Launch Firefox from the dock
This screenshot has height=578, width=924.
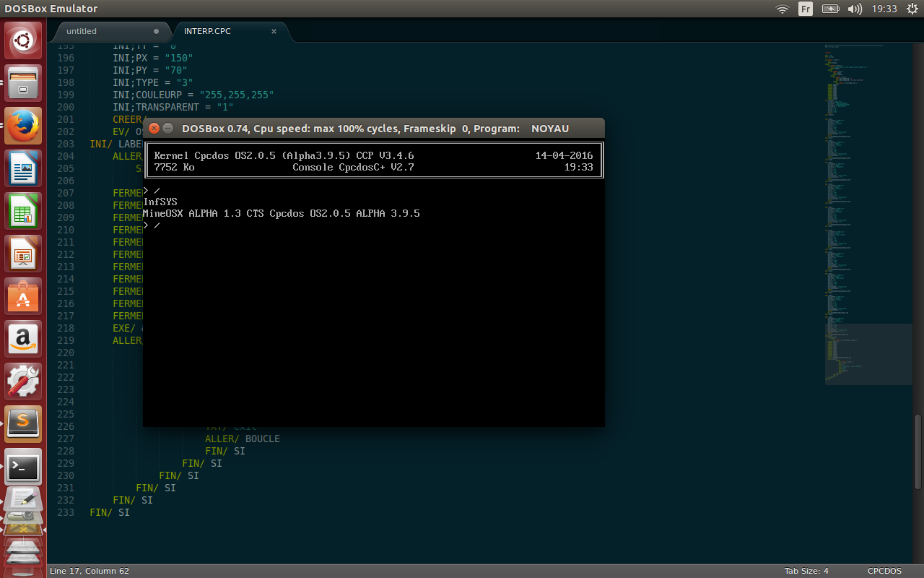click(23, 126)
